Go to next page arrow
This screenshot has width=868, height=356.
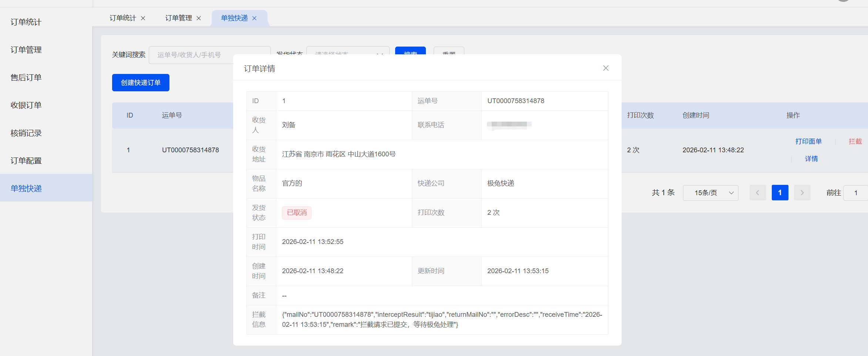[x=802, y=193]
